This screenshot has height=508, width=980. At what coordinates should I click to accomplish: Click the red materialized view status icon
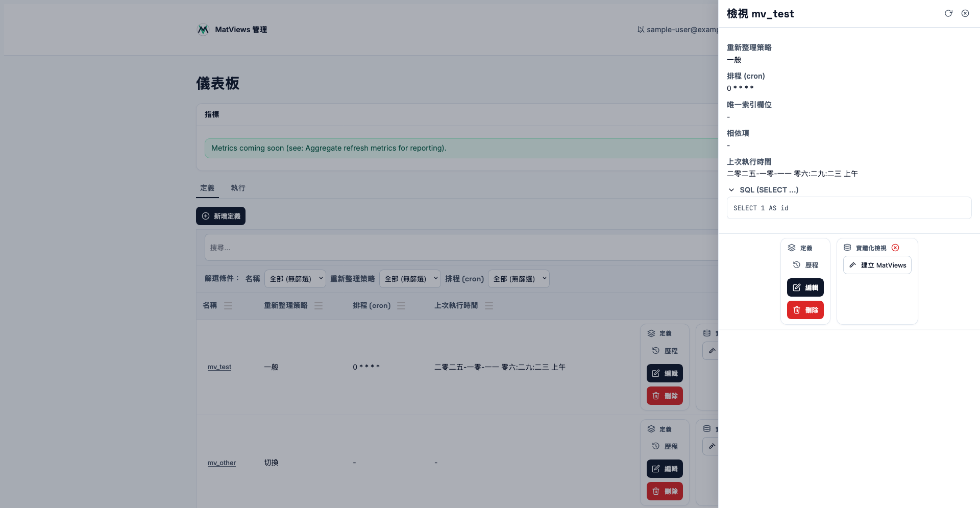coord(895,248)
